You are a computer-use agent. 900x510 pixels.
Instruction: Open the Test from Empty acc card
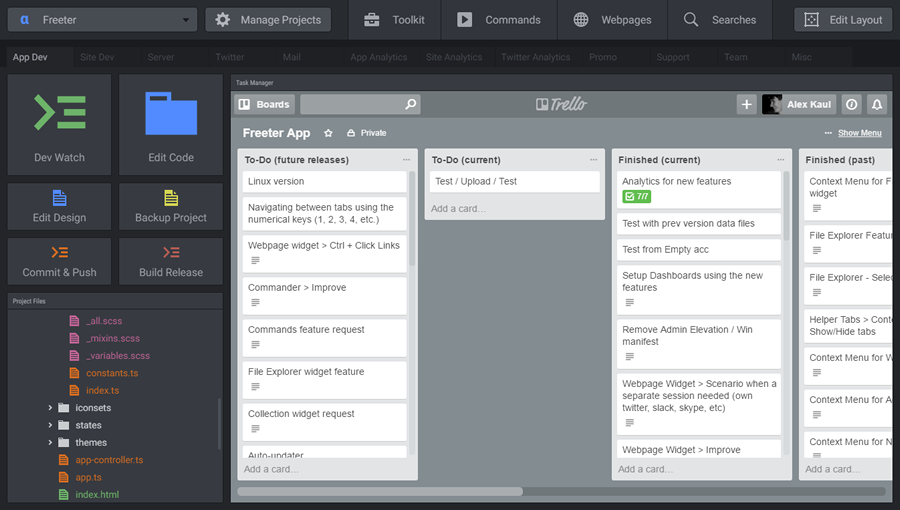pyautogui.click(x=699, y=250)
